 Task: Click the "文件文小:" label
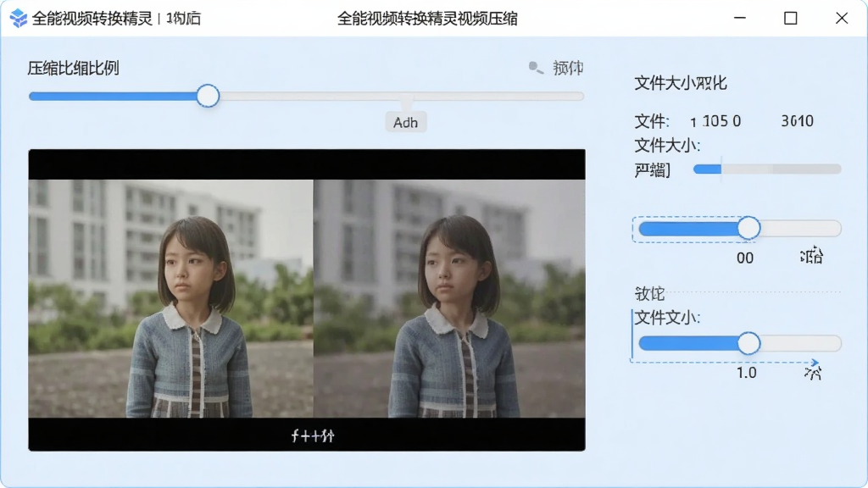[667, 318]
